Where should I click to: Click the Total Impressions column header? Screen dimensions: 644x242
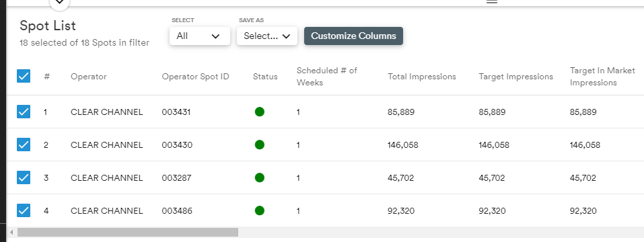pos(422,76)
